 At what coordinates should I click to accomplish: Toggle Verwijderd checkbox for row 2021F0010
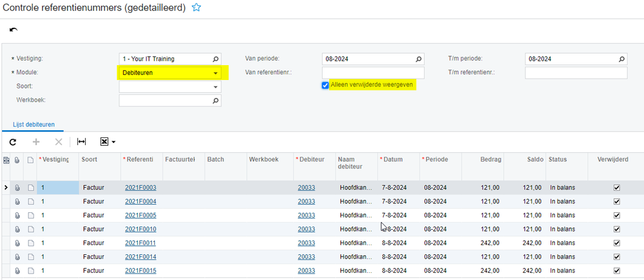tap(616, 229)
